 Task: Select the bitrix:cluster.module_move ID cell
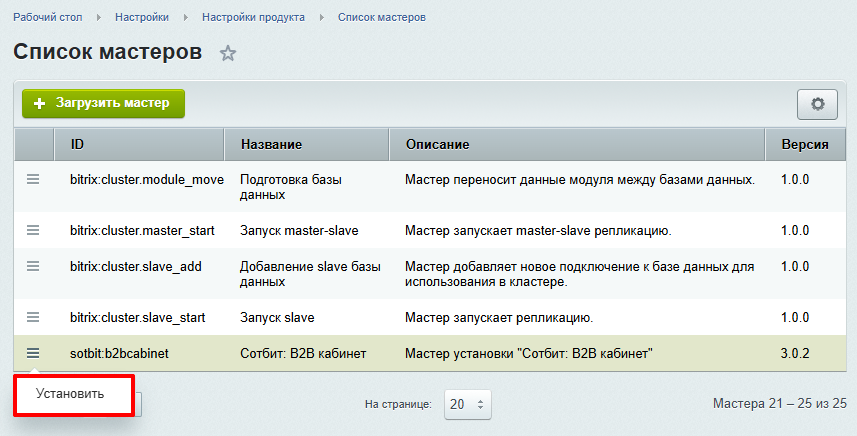coord(147,180)
